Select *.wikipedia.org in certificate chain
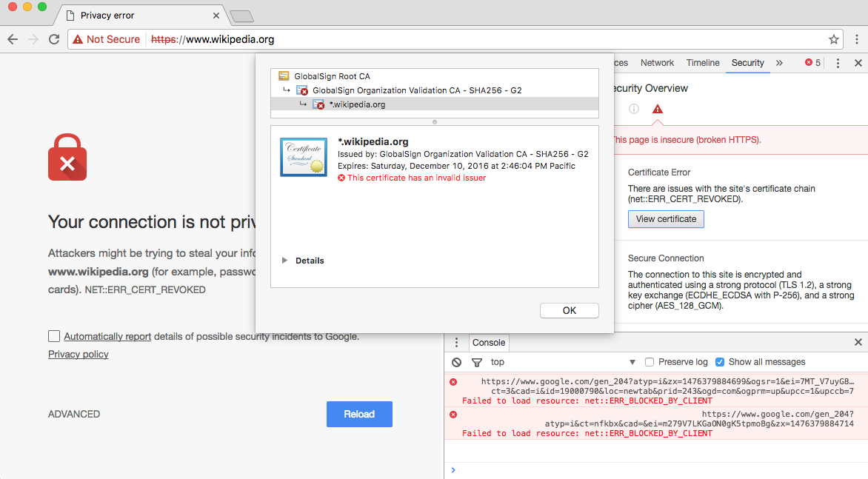868x479 pixels. point(435,104)
